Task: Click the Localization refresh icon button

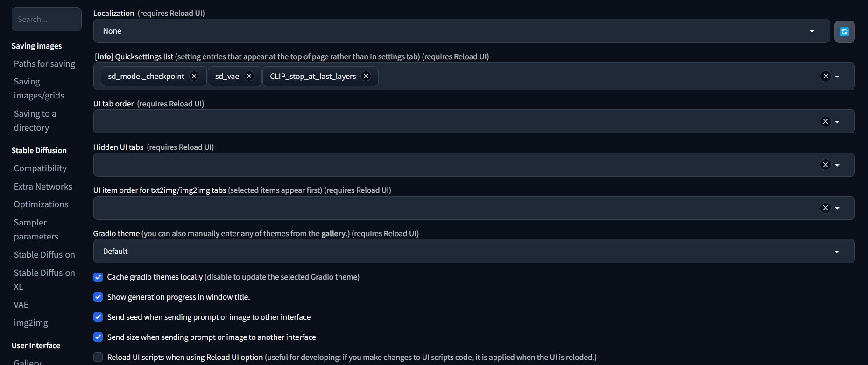Action: [x=844, y=32]
